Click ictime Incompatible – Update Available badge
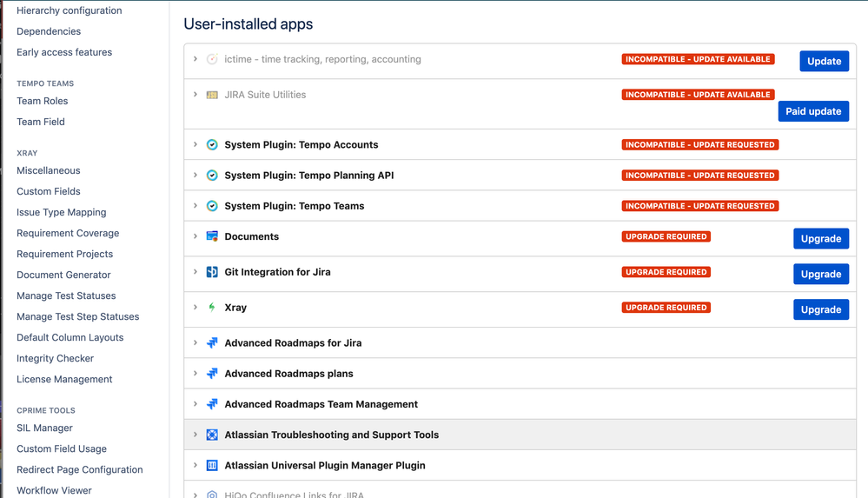 (698, 59)
